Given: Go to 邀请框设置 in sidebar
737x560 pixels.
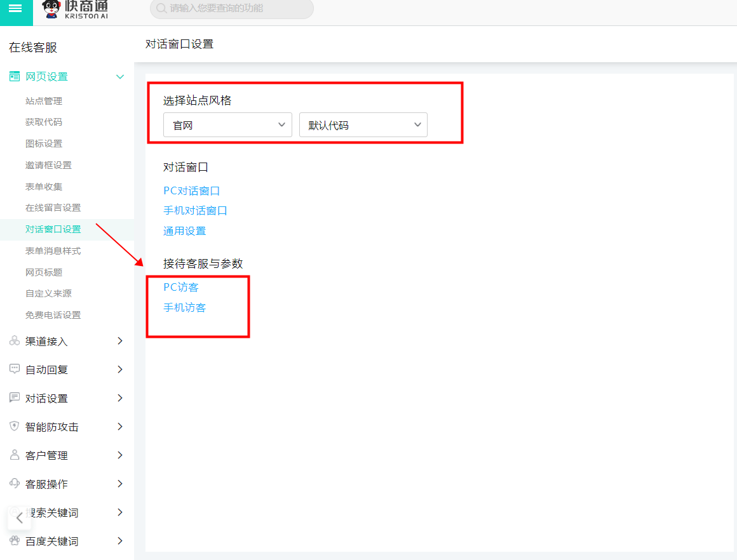Looking at the screenshot, I should pyautogui.click(x=48, y=165).
